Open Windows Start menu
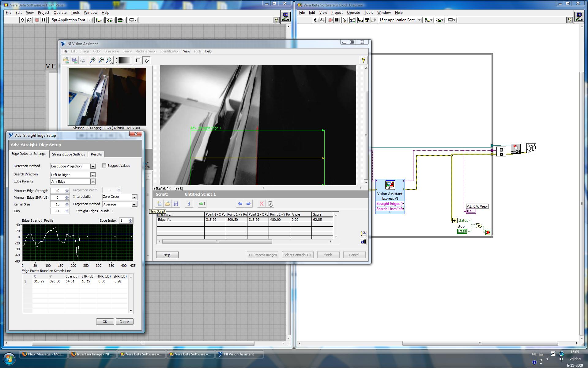The height and width of the screenshot is (368, 588). pos(9,358)
